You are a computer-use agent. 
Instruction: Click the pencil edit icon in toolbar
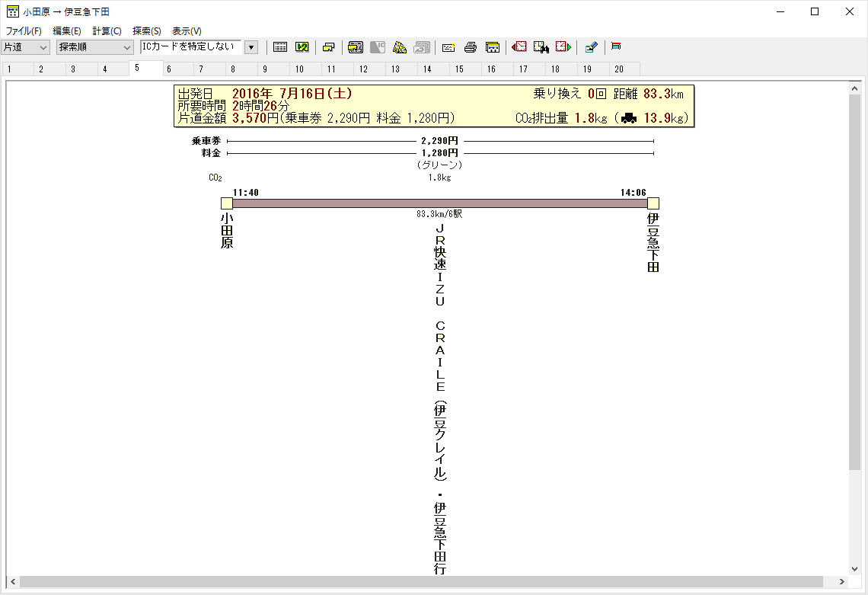(x=591, y=47)
